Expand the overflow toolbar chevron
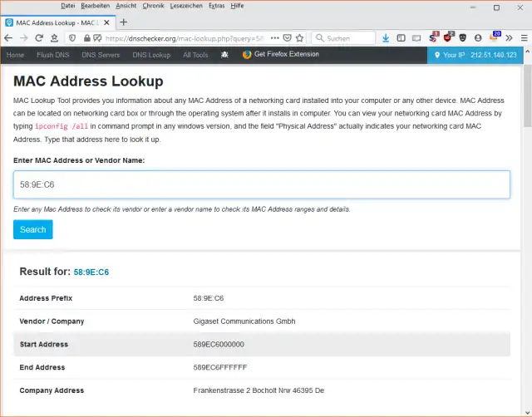The image size is (532, 417). [x=509, y=38]
